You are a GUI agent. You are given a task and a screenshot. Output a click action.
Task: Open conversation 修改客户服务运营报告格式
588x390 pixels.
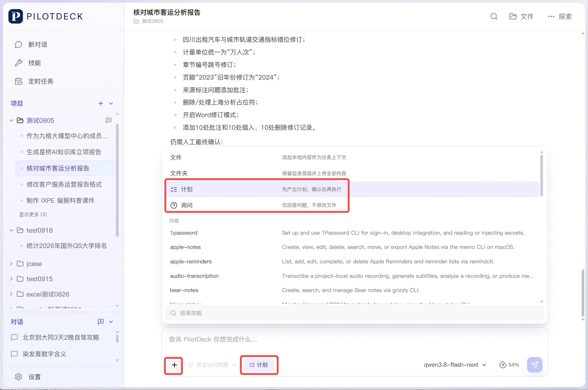[64, 184]
